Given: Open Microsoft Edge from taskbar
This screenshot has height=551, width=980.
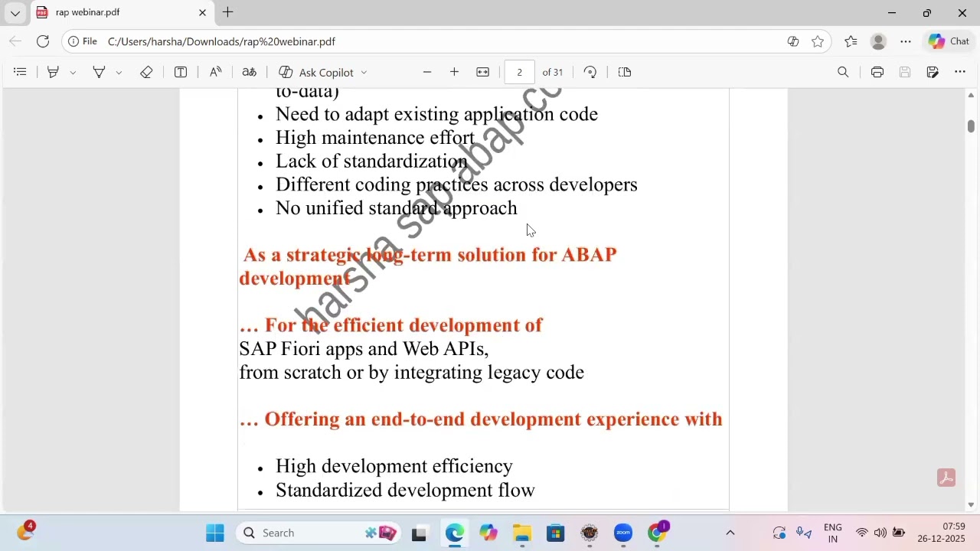Looking at the screenshot, I should click(455, 533).
